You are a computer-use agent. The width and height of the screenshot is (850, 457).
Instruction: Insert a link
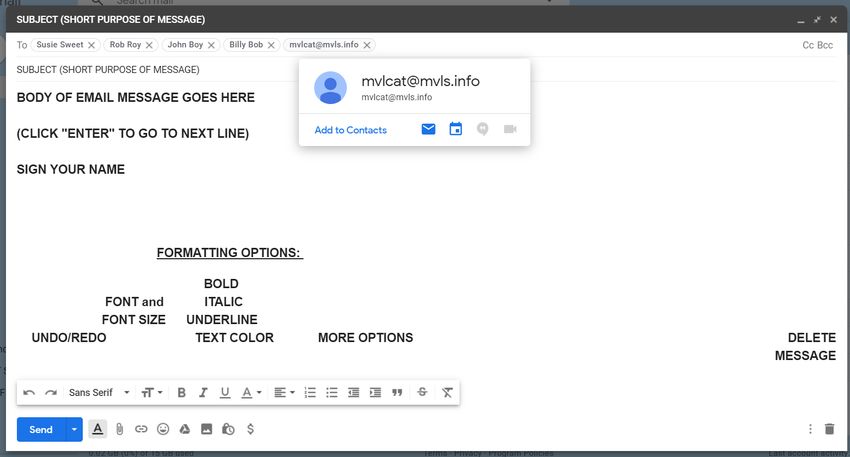[141, 429]
